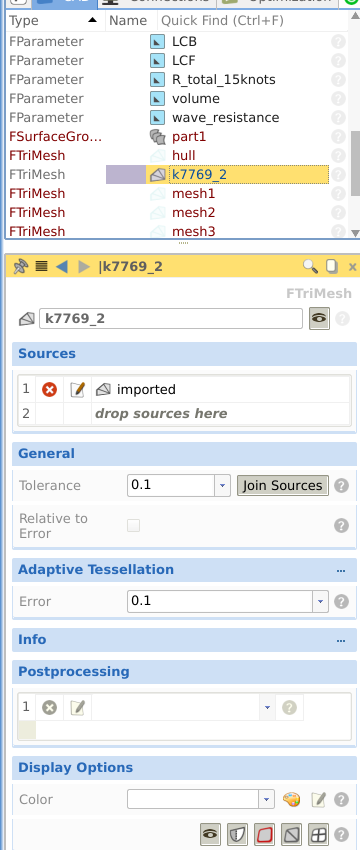Close the k7769_2 editor with the x
The height and width of the screenshot is (850, 360).
pos(352,267)
